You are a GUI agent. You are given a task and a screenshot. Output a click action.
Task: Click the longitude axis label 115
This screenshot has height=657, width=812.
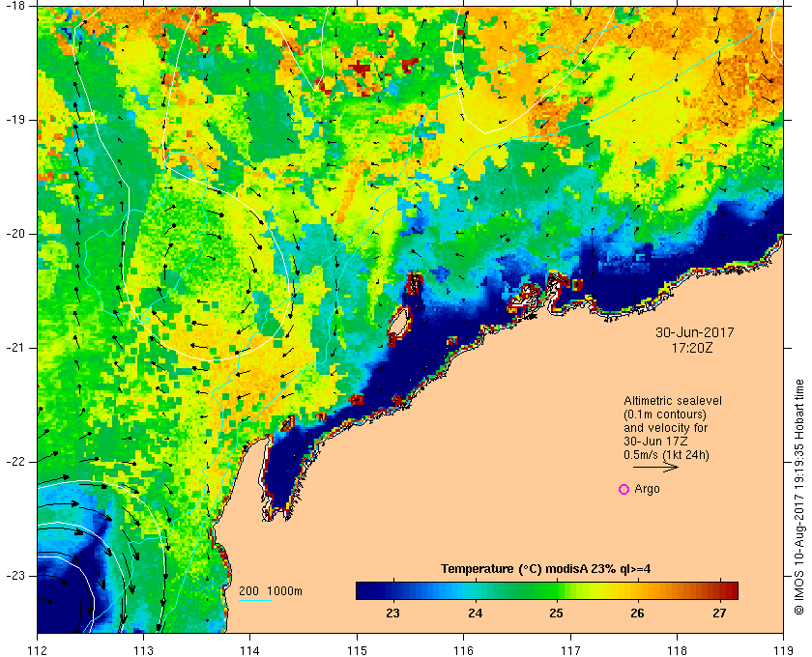point(357,649)
